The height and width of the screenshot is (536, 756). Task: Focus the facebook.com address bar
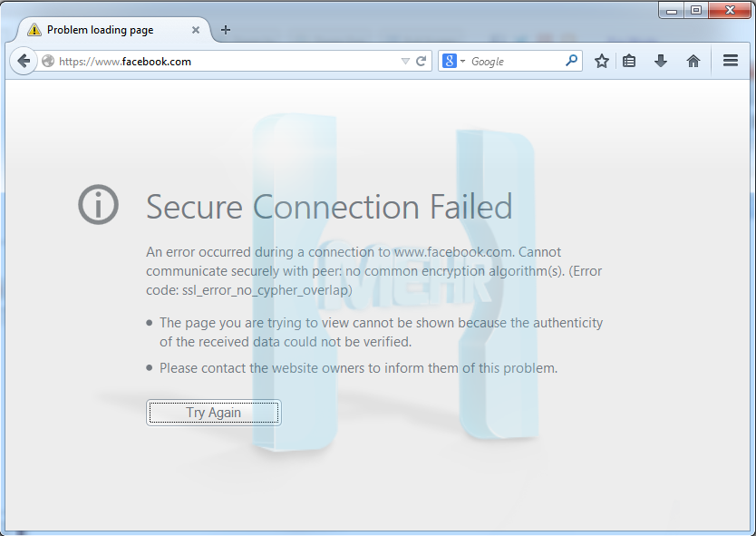(227, 62)
